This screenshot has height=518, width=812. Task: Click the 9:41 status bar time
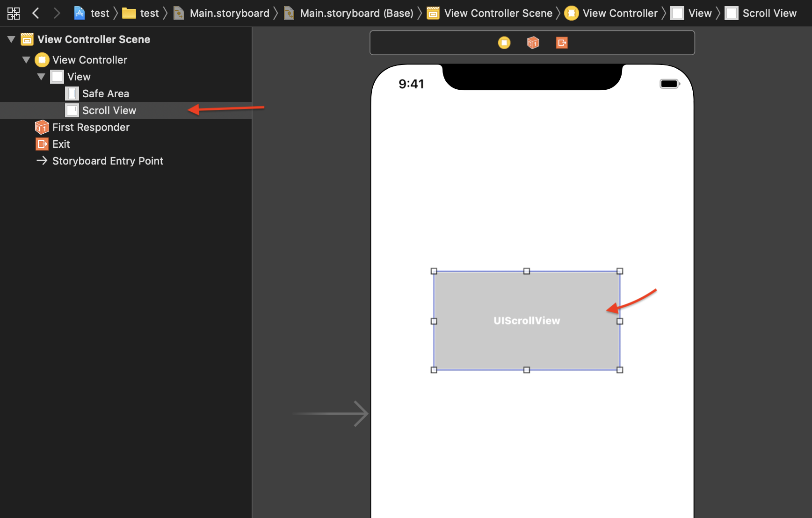click(x=411, y=84)
